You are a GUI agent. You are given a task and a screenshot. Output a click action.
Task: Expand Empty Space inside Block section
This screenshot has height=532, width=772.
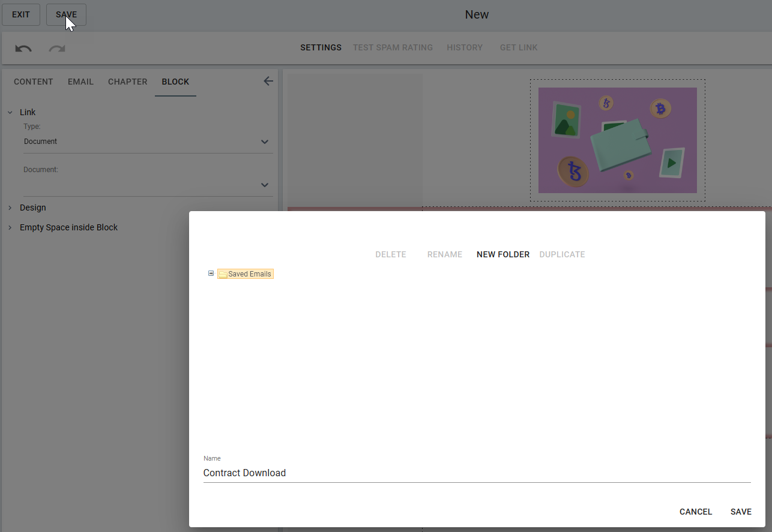(10, 227)
